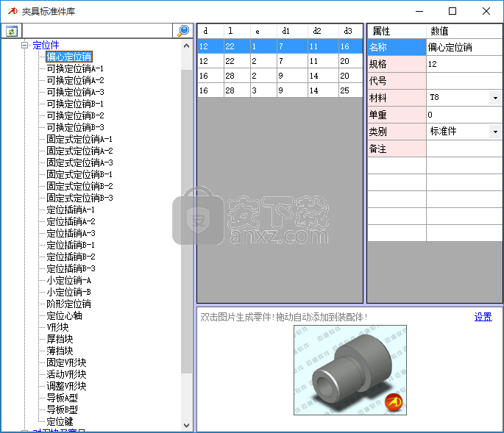Select 固定V形块 tree item

tap(66, 362)
